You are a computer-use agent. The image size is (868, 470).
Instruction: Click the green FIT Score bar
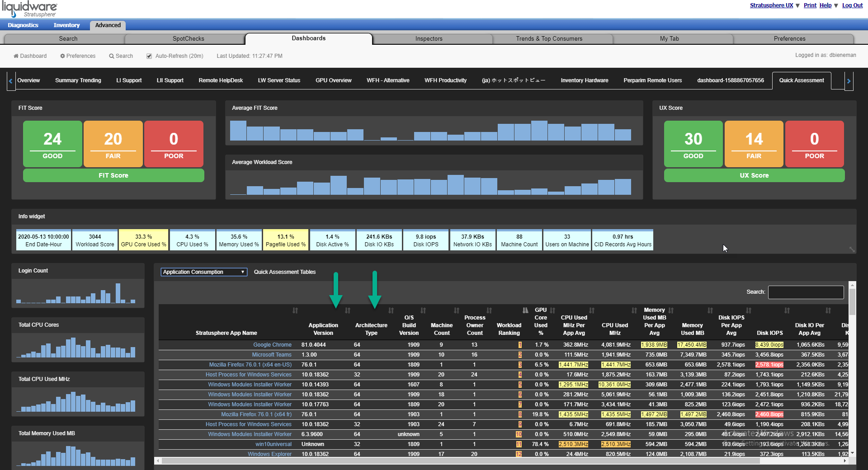click(113, 175)
